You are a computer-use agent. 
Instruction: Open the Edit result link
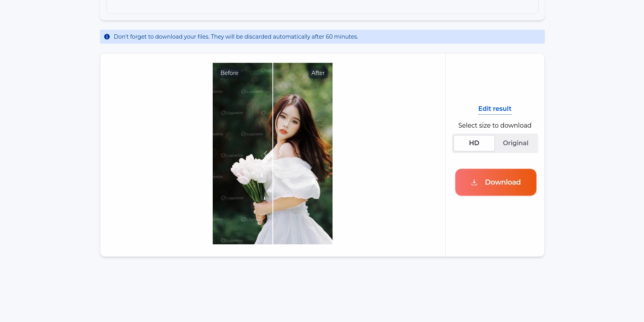(x=495, y=109)
